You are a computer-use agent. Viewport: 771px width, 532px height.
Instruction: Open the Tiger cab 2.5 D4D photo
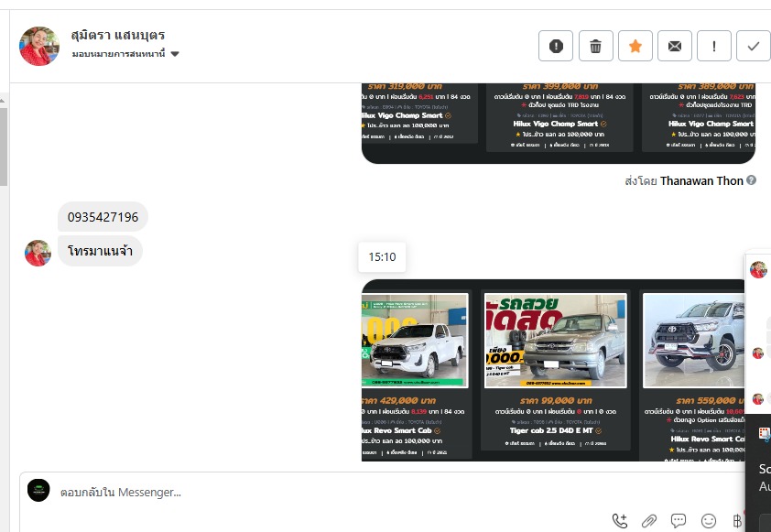tap(556, 341)
